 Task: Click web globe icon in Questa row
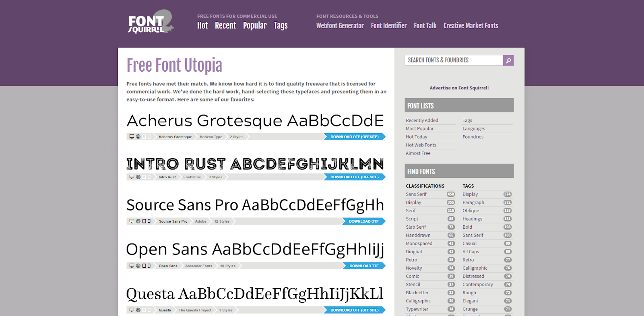138,310
